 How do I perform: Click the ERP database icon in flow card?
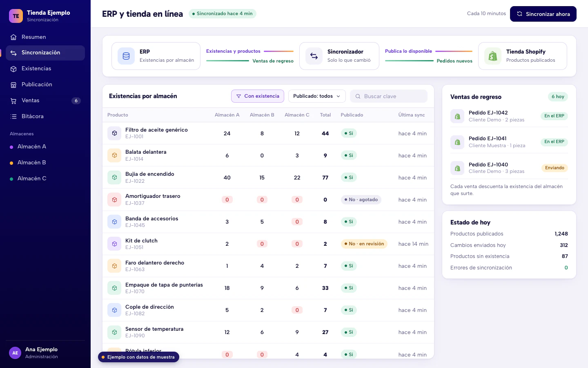coord(126,56)
